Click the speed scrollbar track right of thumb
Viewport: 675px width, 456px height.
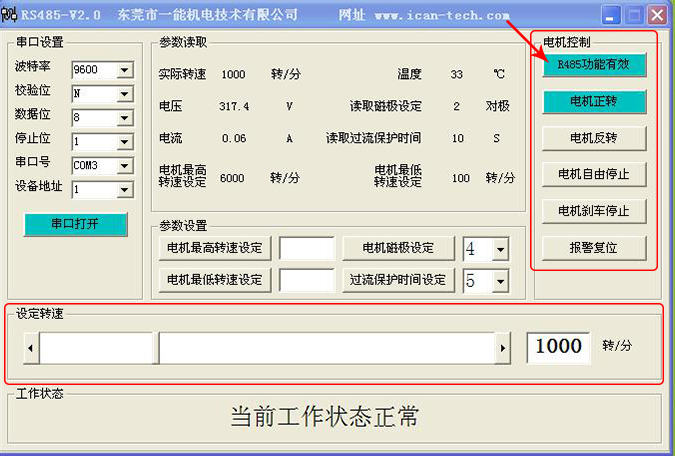point(327,348)
